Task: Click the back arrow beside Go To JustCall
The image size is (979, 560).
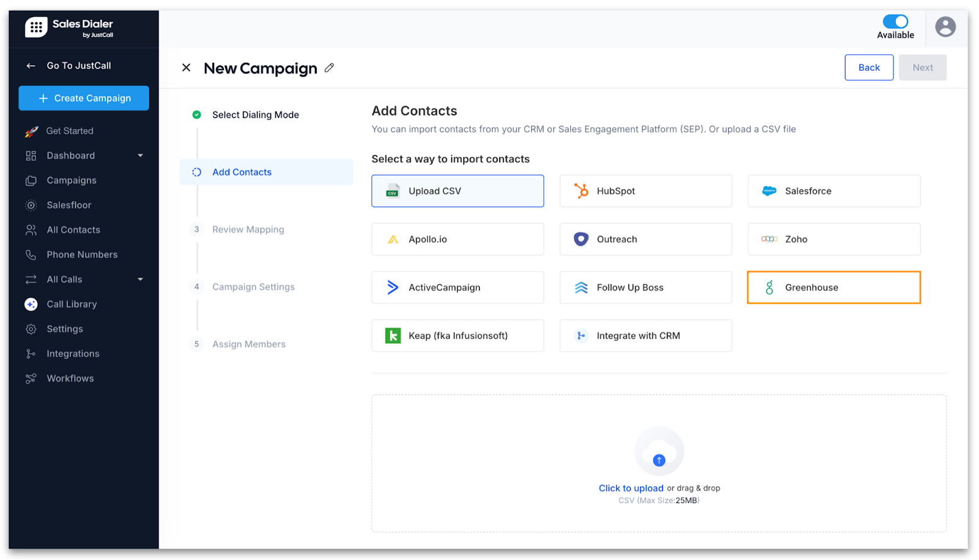Action: [x=31, y=65]
